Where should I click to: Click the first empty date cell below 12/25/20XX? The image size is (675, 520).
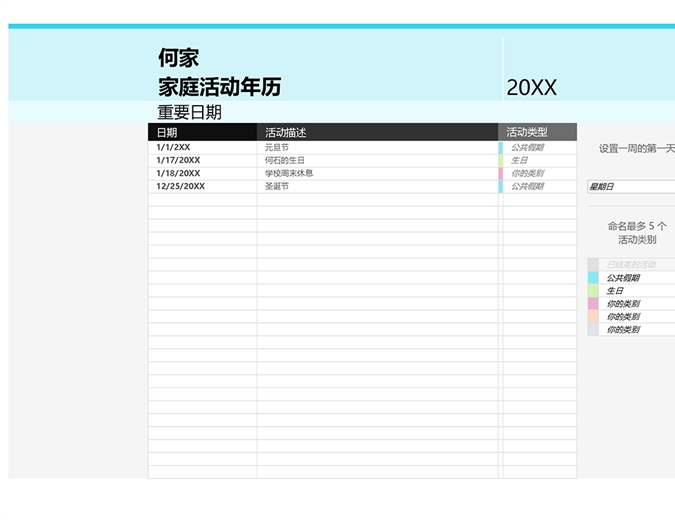click(202, 199)
